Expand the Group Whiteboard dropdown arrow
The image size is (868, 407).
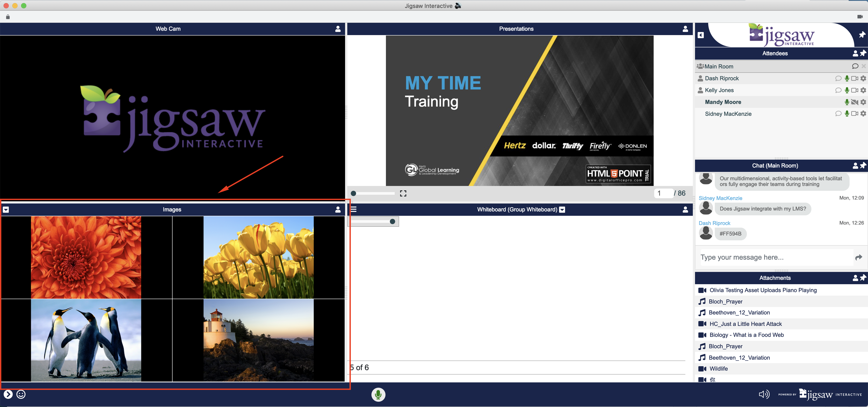click(x=562, y=210)
